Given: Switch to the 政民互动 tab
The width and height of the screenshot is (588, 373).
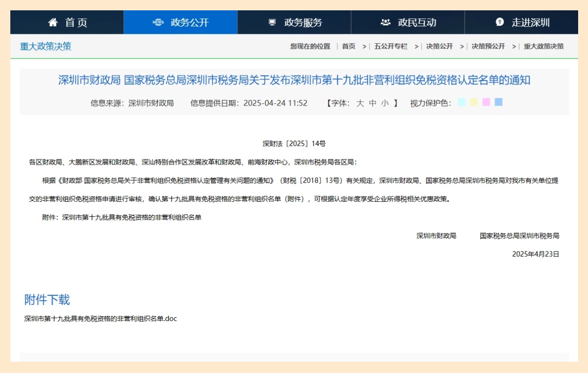Looking at the screenshot, I should [x=417, y=23].
